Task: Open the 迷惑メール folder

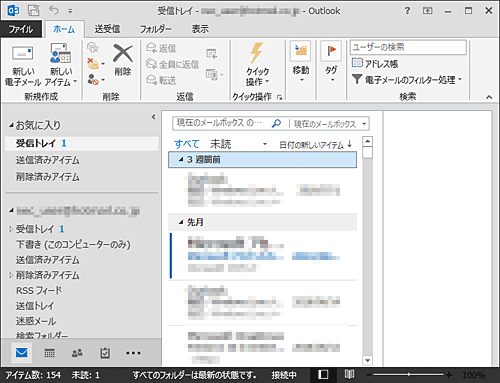Action: [36, 321]
